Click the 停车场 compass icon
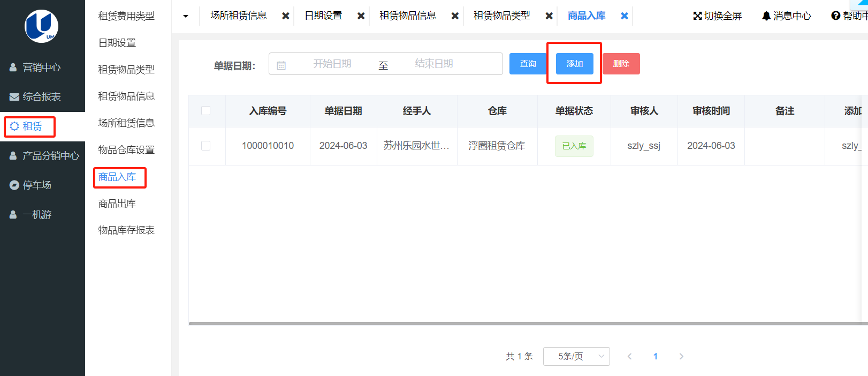This screenshot has height=376, width=868. coord(14,185)
